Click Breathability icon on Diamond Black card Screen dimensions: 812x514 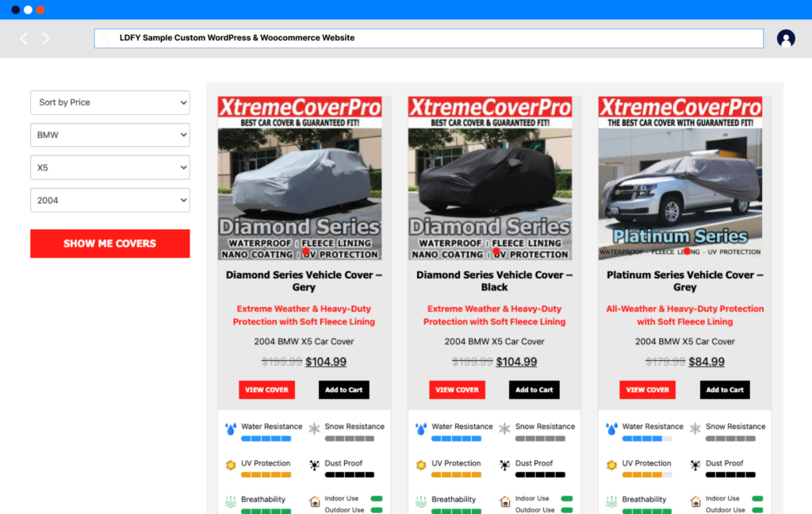tap(422, 501)
